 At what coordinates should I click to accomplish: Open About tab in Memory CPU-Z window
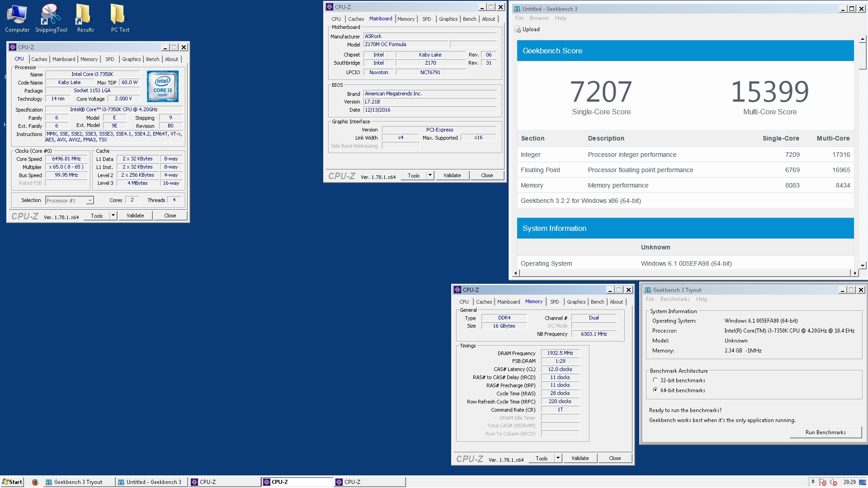coord(617,302)
